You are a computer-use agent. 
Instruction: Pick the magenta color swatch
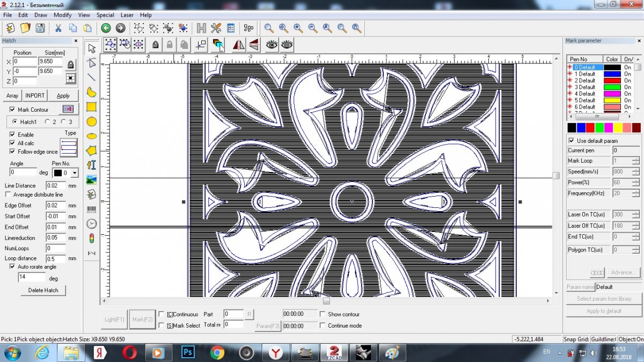[x=609, y=128]
